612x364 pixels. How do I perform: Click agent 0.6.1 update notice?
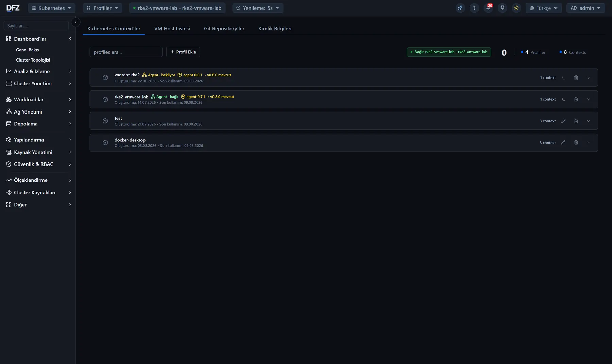coord(204,75)
